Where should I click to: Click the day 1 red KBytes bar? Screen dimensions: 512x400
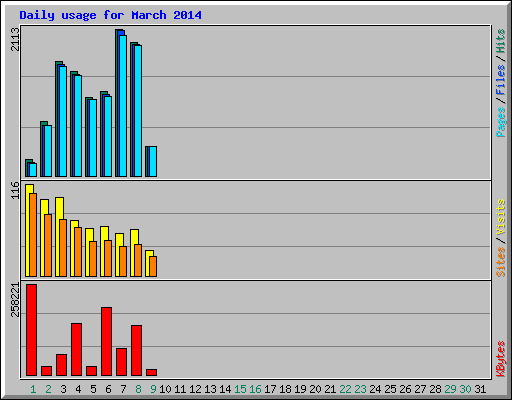tap(32, 330)
